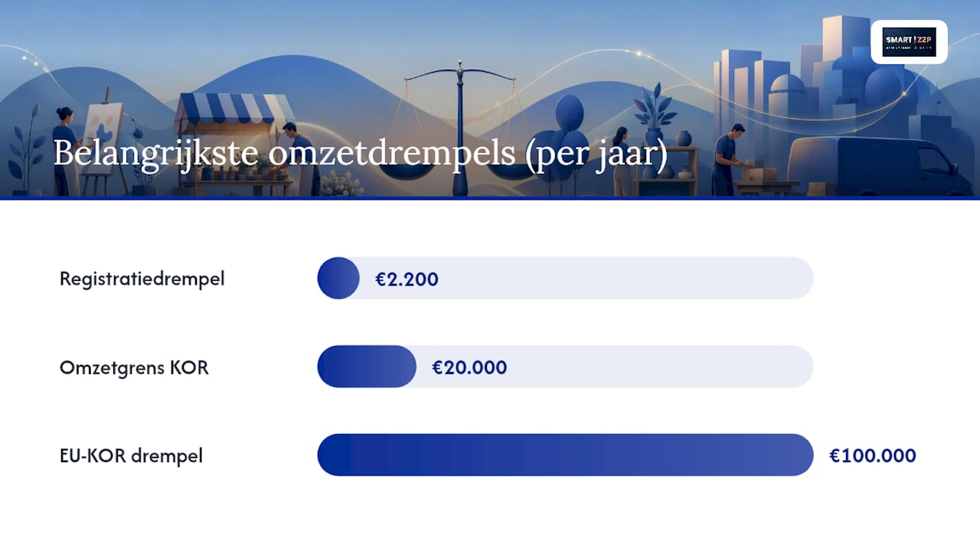Select the Registratiedrempel label
980x551 pixels.
(142, 279)
